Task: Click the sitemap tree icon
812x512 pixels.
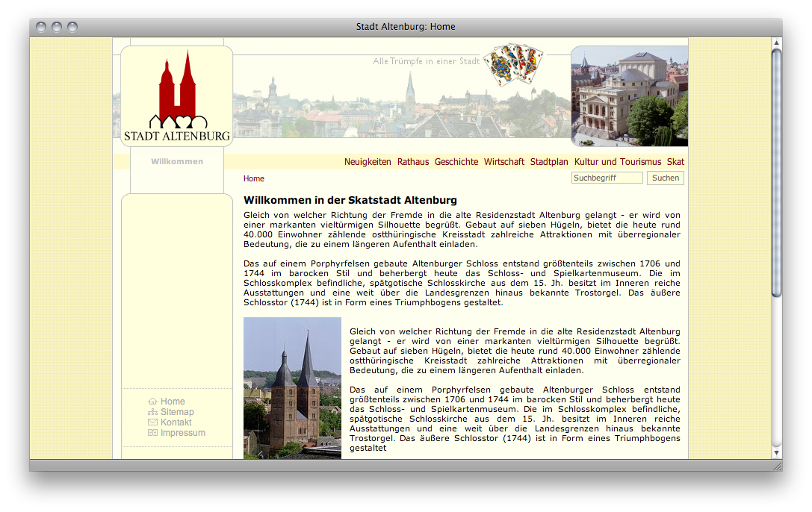Action: [153, 412]
